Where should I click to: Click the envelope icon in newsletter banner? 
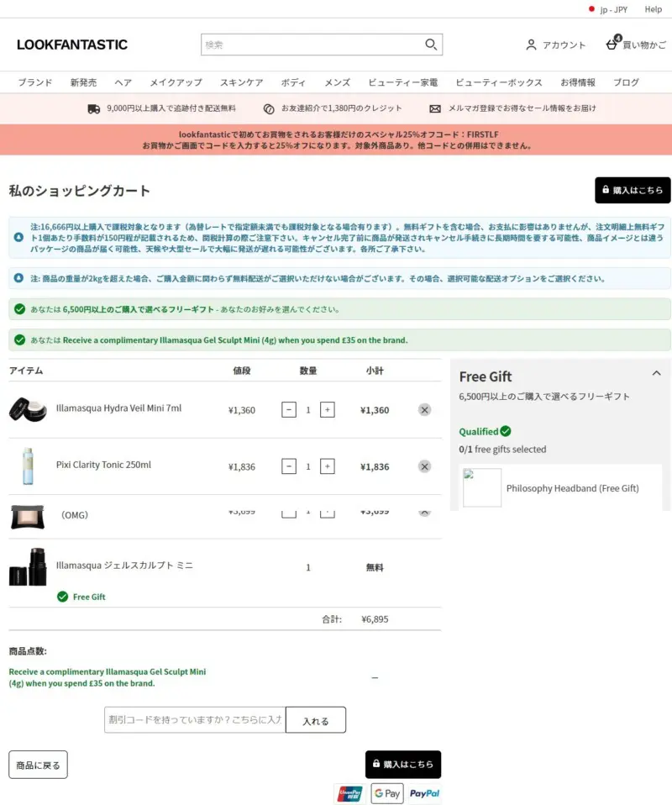[x=435, y=108]
